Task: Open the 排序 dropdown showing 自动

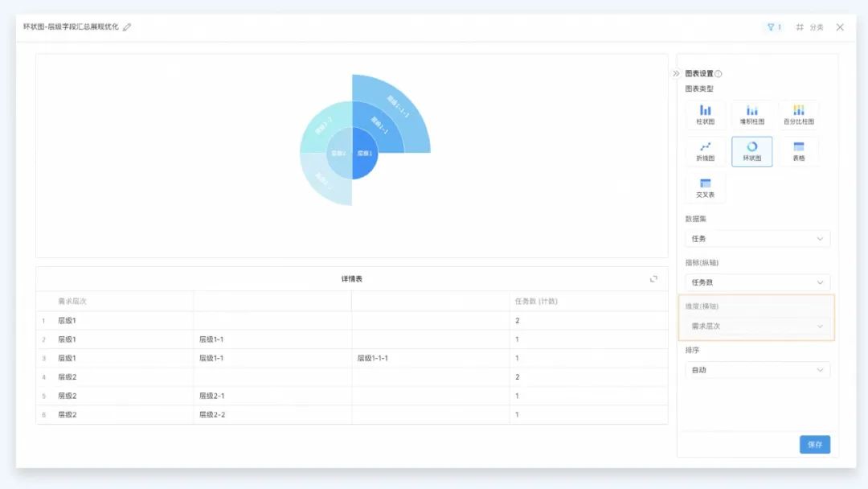Action: (x=757, y=370)
